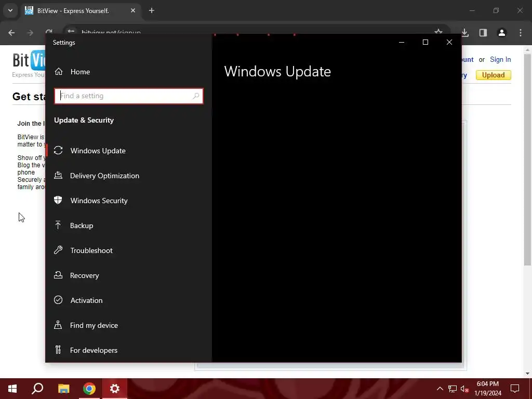Open Recovery settings
Viewport: 532px width, 399px height.
(x=129, y=275)
